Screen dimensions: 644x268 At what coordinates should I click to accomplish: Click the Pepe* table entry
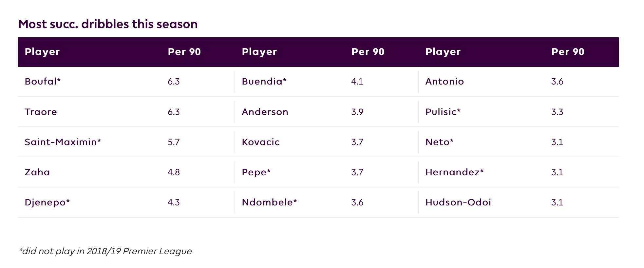tap(256, 172)
